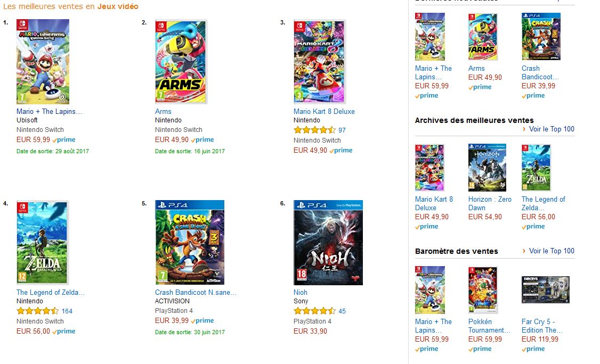The image size is (600, 364).
Task: Open the Far Cry 5 - Edition The title link
Action: tap(542, 326)
